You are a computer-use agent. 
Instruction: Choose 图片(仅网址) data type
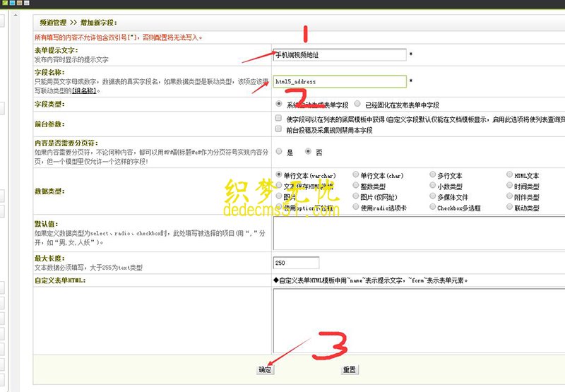click(x=356, y=196)
